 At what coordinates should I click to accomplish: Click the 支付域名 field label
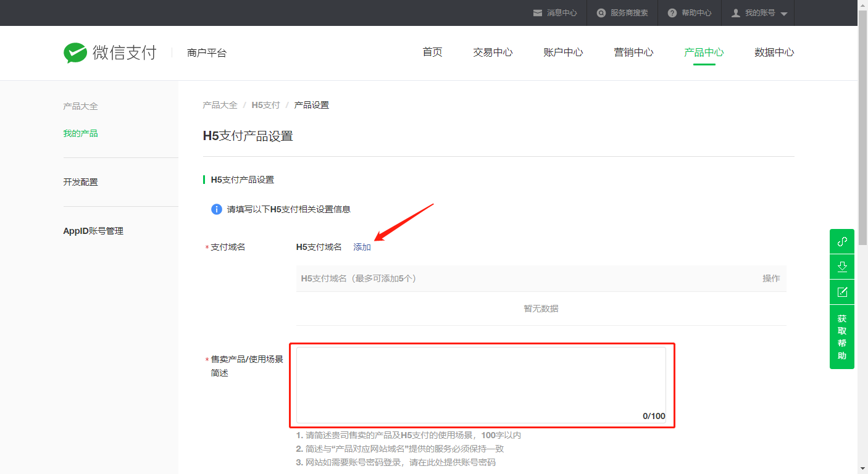(x=228, y=247)
